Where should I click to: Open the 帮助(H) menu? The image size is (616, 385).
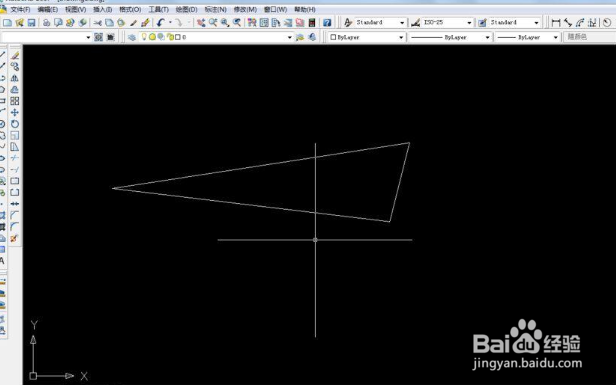305,9
